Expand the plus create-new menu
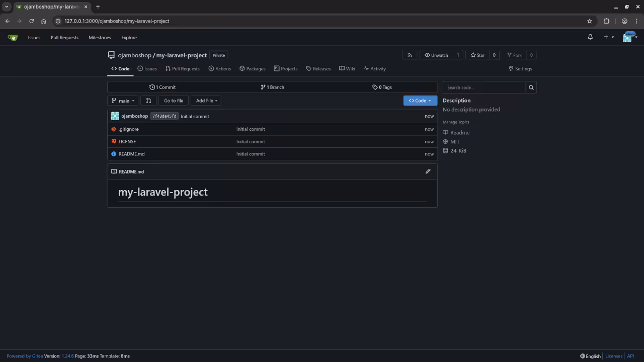 point(609,37)
